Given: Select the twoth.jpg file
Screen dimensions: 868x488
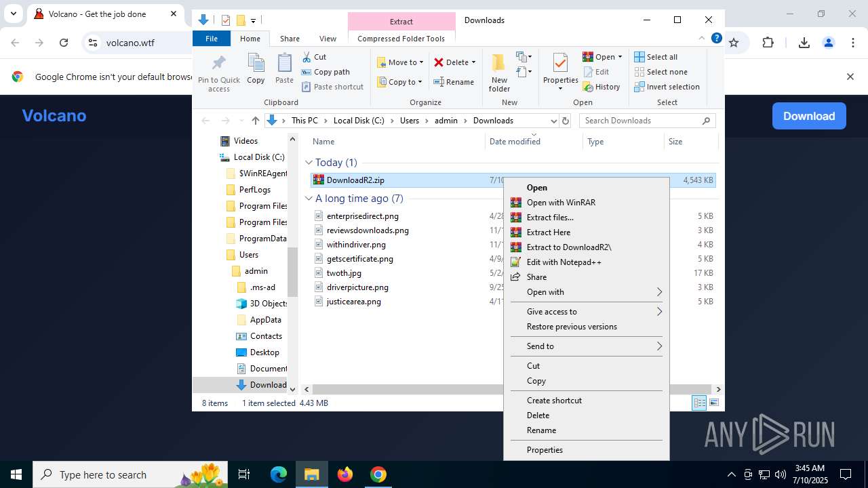Looking at the screenshot, I should coord(344,273).
